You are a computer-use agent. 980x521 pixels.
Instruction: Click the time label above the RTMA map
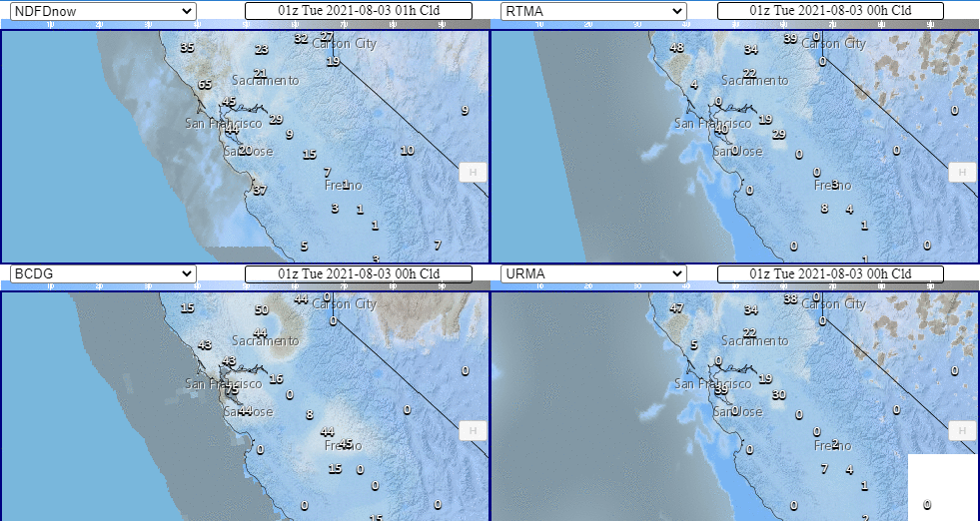[x=830, y=10]
